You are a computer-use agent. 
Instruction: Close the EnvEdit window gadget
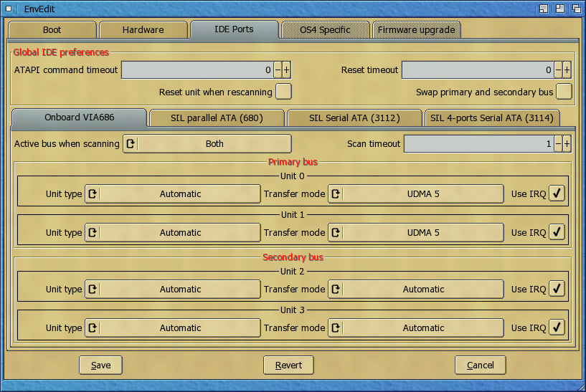(x=9, y=9)
